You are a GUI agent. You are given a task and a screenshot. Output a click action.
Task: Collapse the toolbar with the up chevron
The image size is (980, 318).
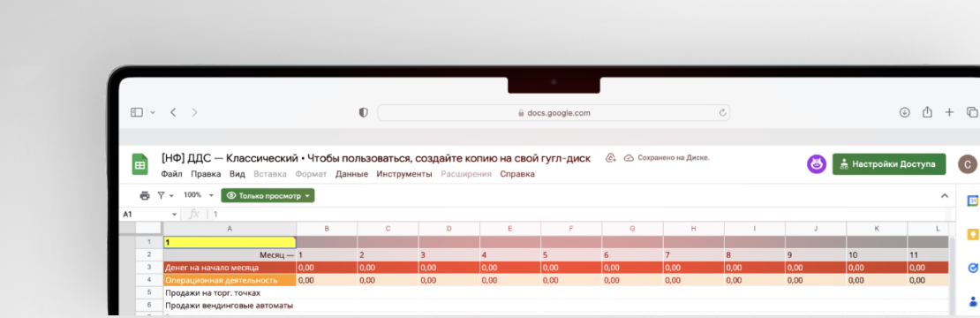[945, 195]
